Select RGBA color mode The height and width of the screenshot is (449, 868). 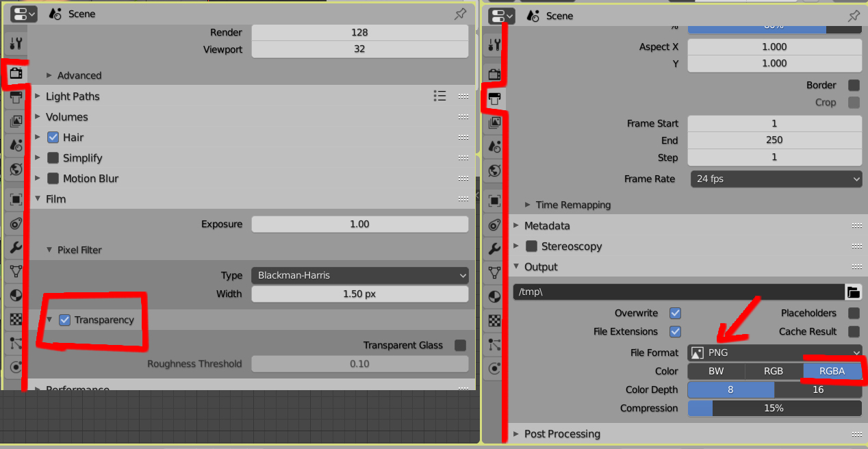(x=832, y=371)
